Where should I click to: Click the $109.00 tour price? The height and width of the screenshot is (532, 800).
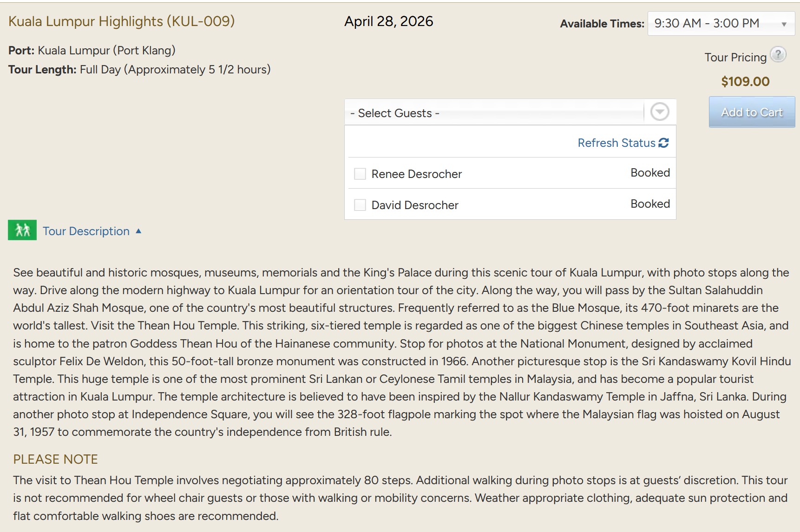pyautogui.click(x=745, y=82)
